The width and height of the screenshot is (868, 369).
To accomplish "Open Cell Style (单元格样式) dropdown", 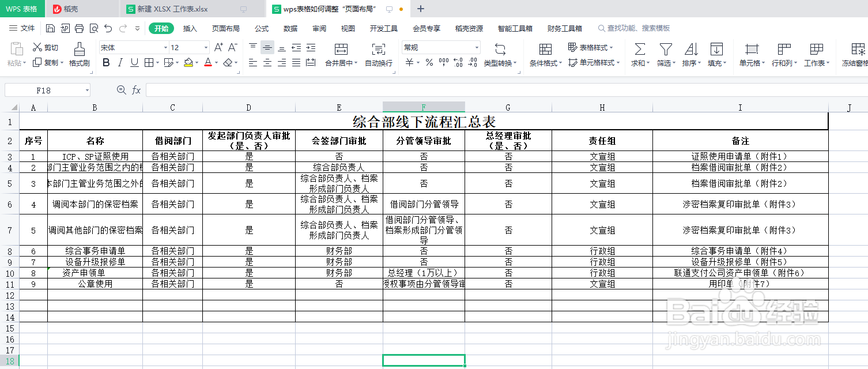I will (x=593, y=63).
